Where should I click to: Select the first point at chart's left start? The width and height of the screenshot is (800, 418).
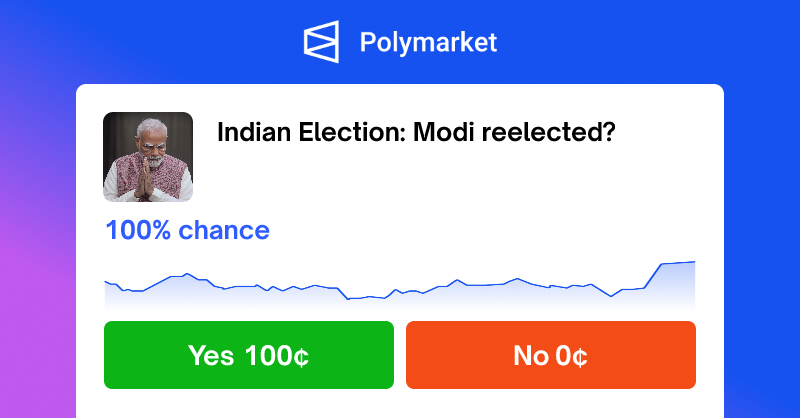(x=106, y=281)
